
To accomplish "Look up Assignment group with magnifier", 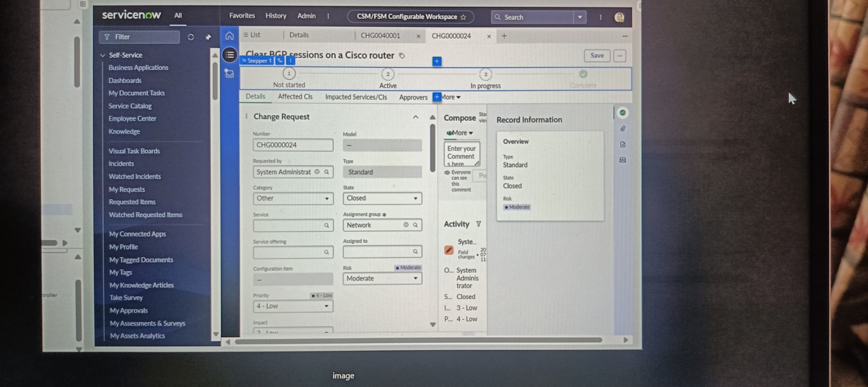I will 416,225.
